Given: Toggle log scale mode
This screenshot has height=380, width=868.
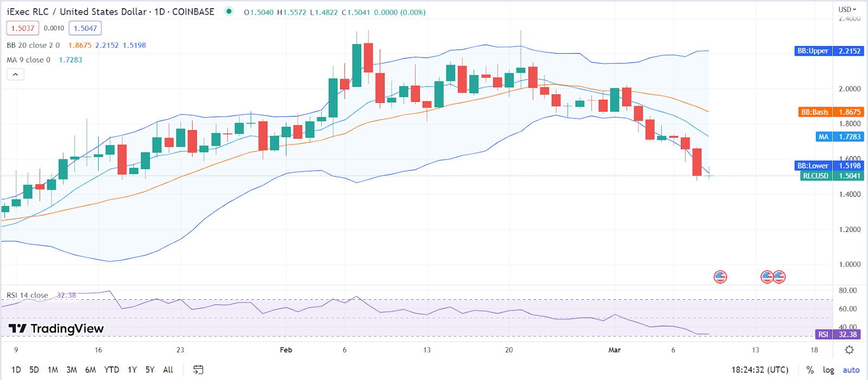Looking at the screenshot, I should click(x=828, y=370).
